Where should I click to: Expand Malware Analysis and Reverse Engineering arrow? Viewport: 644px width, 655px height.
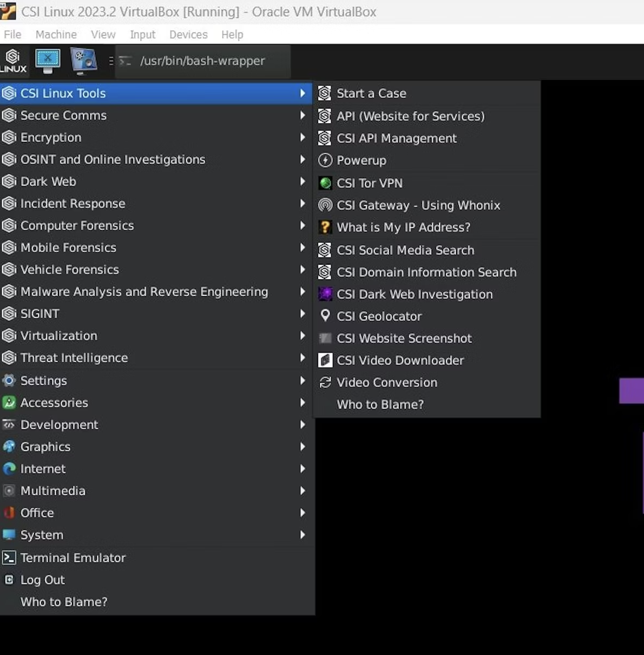pos(303,291)
